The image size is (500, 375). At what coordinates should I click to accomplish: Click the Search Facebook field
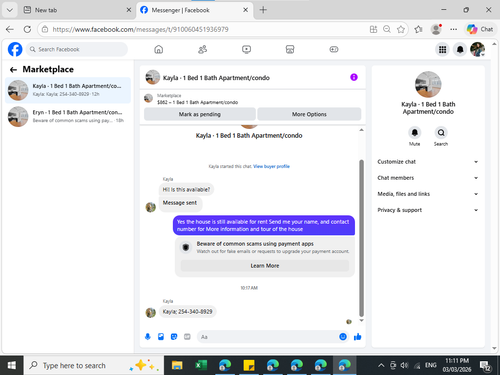77,49
